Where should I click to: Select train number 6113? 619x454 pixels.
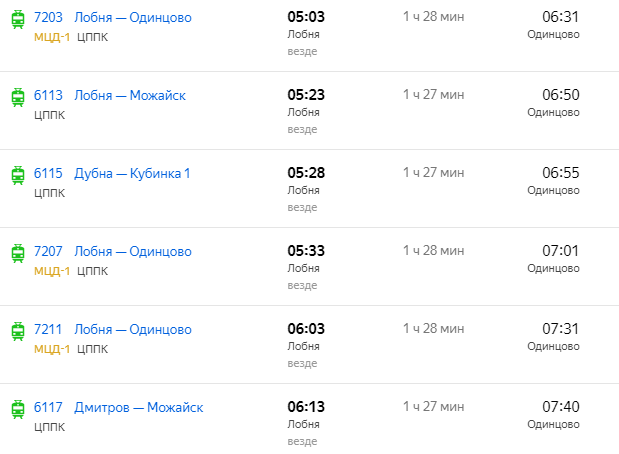[48, 96]
